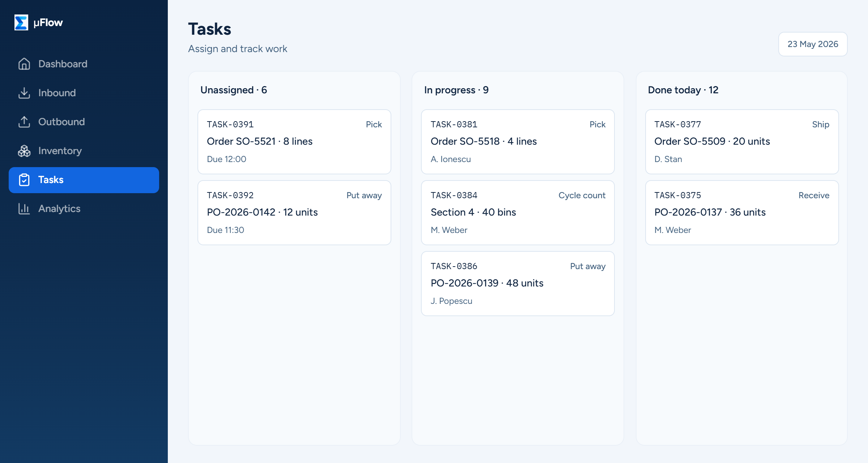Click the Done today · 12 column header
Screen dimensions: 868x463
coord(683,90)
